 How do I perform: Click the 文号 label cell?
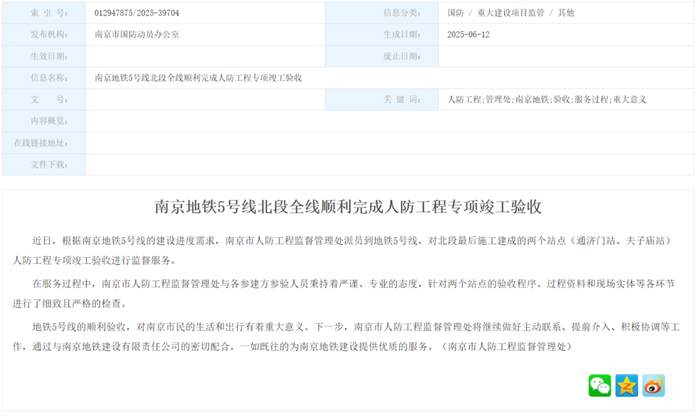click(44, 99)
